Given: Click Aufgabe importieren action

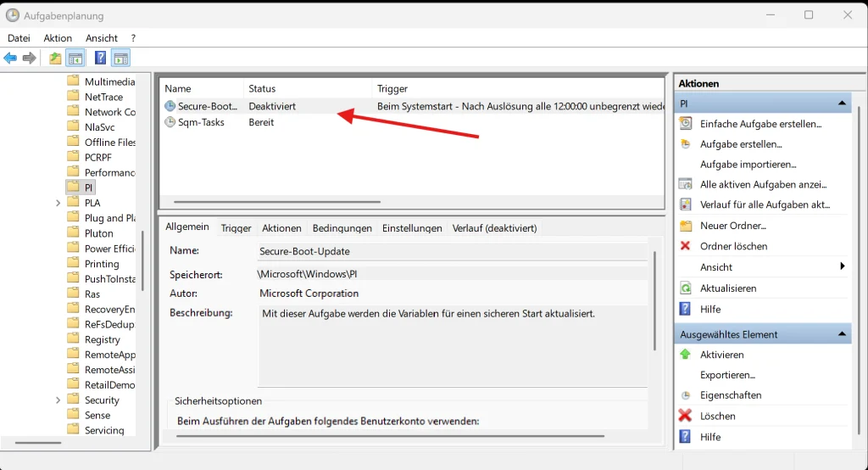Looking at the screenshot, I should pyautogui.click(x=748, y=164).
